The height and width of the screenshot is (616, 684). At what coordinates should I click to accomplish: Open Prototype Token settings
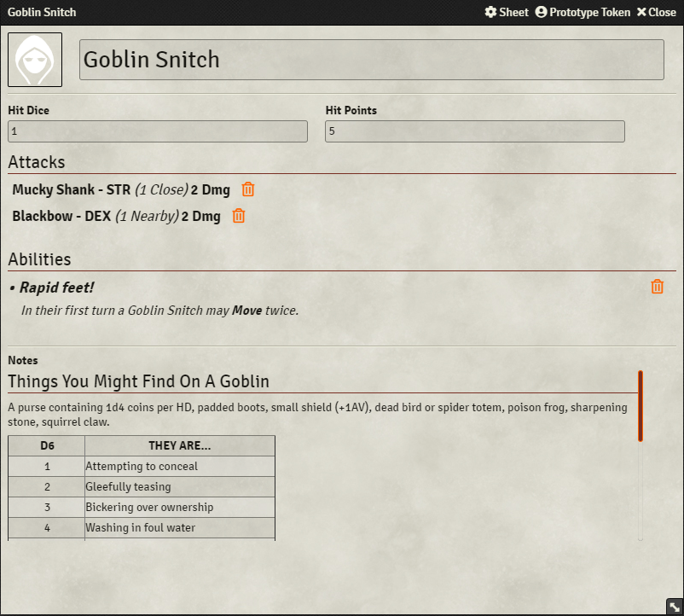coord(583,12)
